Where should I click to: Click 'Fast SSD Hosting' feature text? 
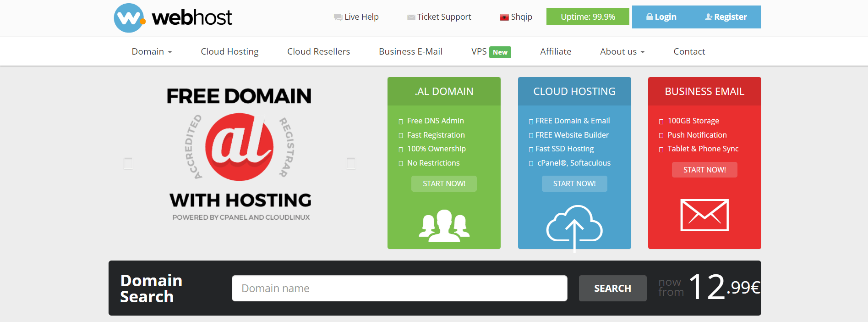[x=565, y=149]
